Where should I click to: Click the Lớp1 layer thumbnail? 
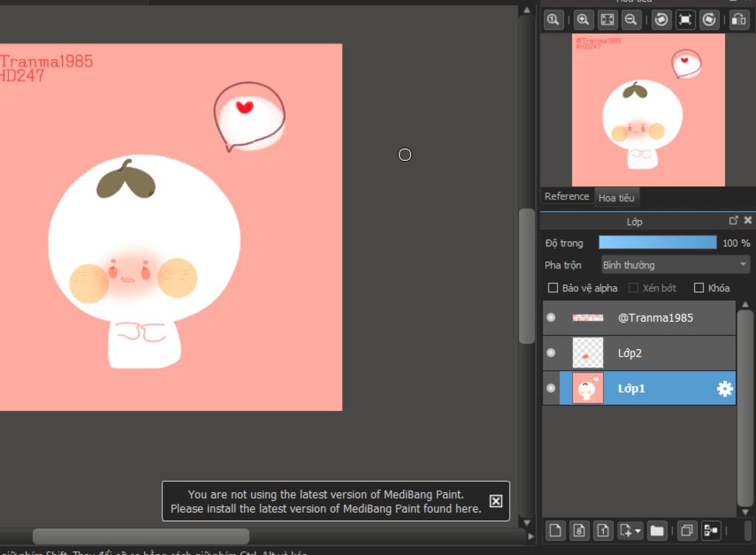click(x=588, y=388)
